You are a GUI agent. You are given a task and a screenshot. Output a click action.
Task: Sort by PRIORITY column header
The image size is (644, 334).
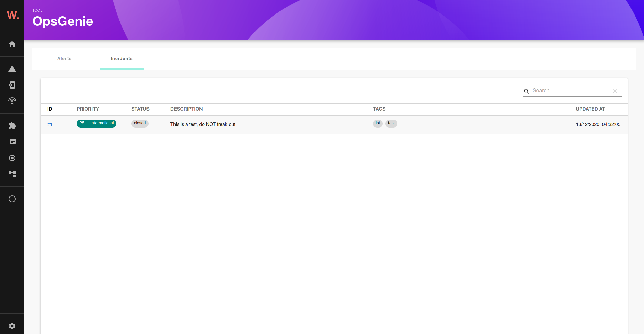(88, 109)
